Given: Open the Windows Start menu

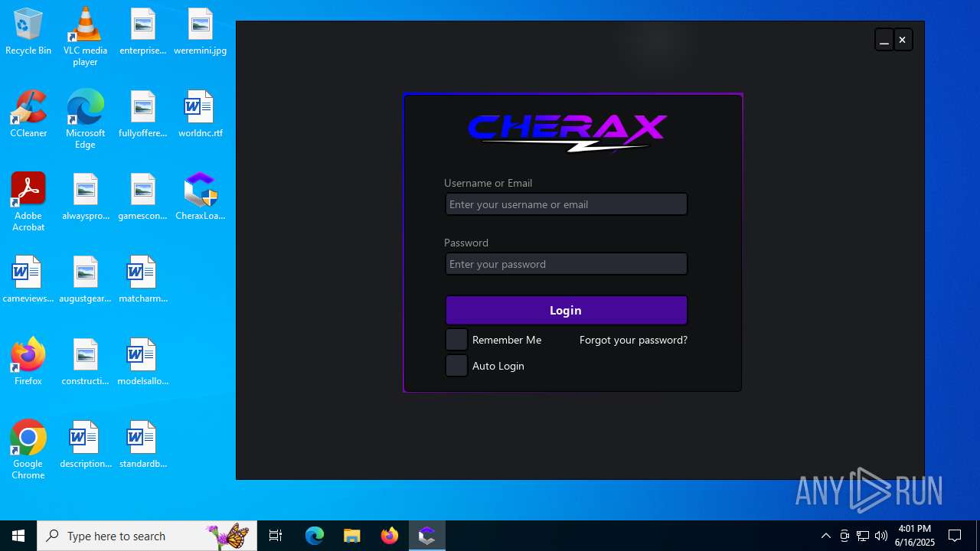Looking at the screenshot, I should [18, 536].
